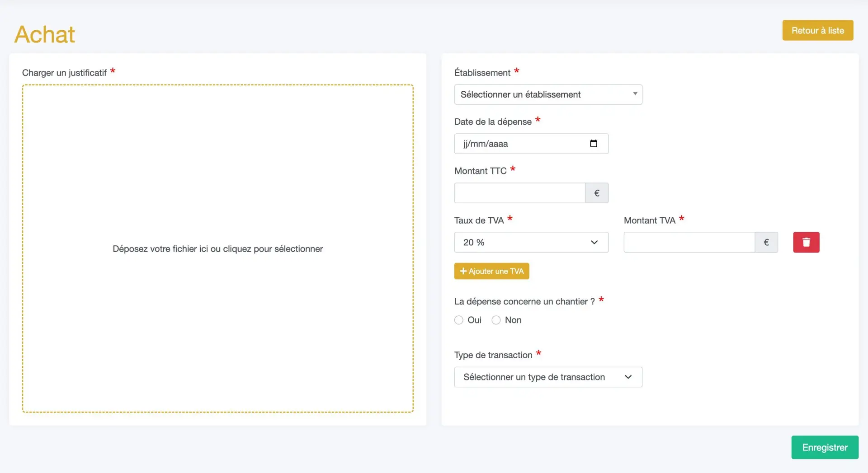The width and height of the screenshot is (868, 473).
Task: Click the Montant TTC label
Action: coord(481,171)
